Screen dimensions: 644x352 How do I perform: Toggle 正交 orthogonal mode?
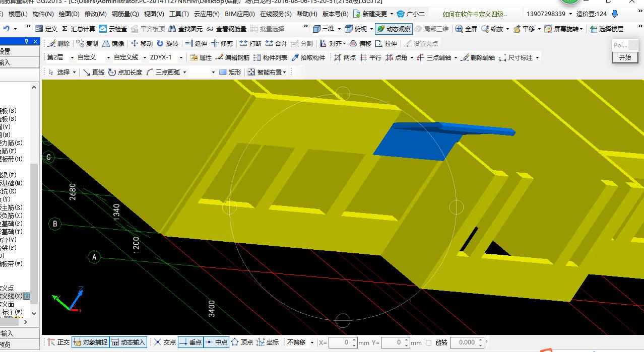tap(58, 342)
